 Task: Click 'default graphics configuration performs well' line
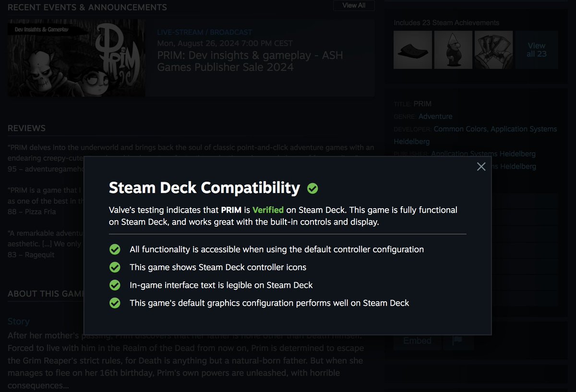click(x=269, y=303)
